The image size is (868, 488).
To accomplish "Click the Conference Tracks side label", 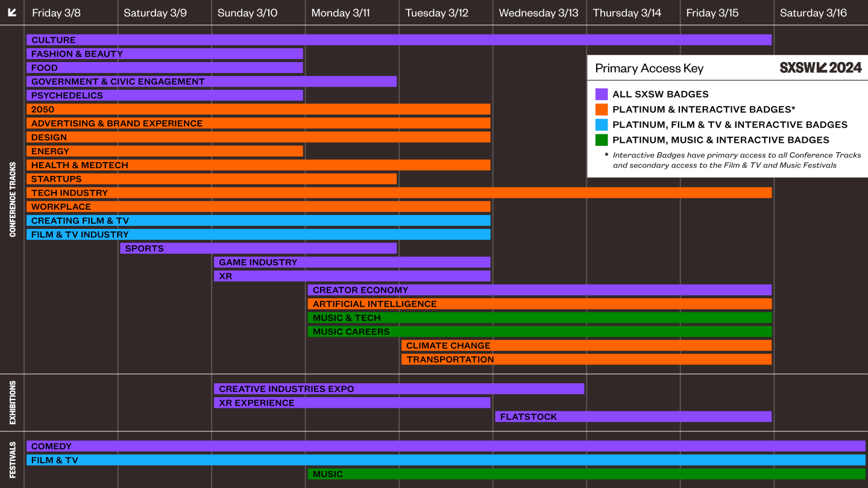I will (x=12, y=199).
